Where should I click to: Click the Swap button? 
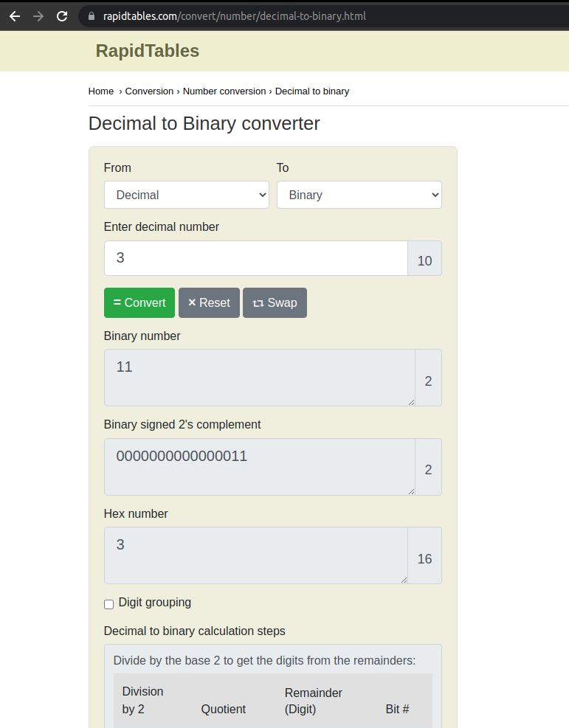275,302
